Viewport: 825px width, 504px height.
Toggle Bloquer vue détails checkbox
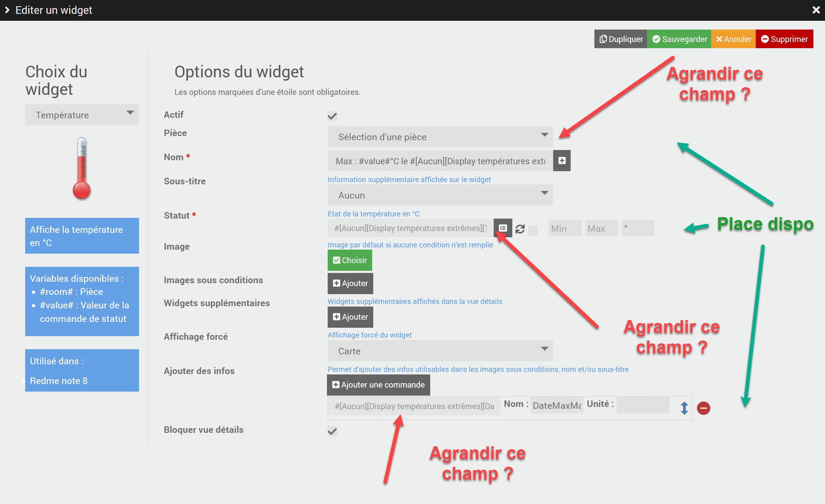(332, 431)
